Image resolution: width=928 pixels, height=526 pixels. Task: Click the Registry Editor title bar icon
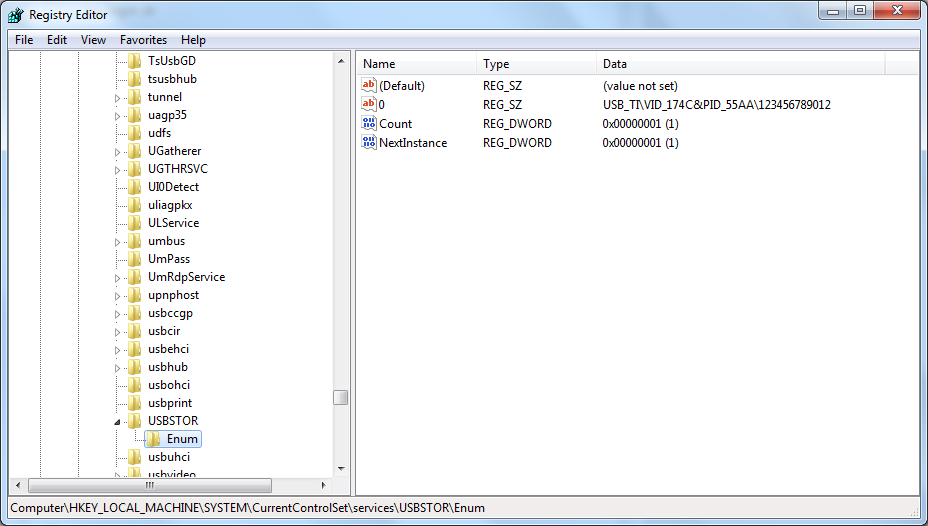point(15,15)
